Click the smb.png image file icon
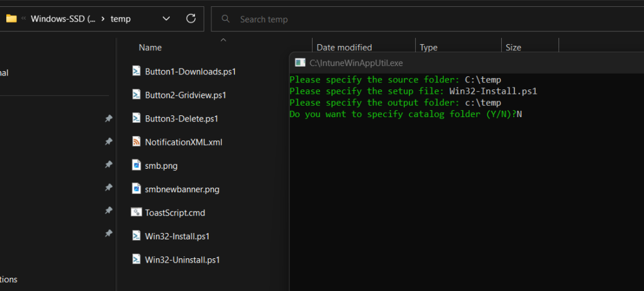 (136, 165)
